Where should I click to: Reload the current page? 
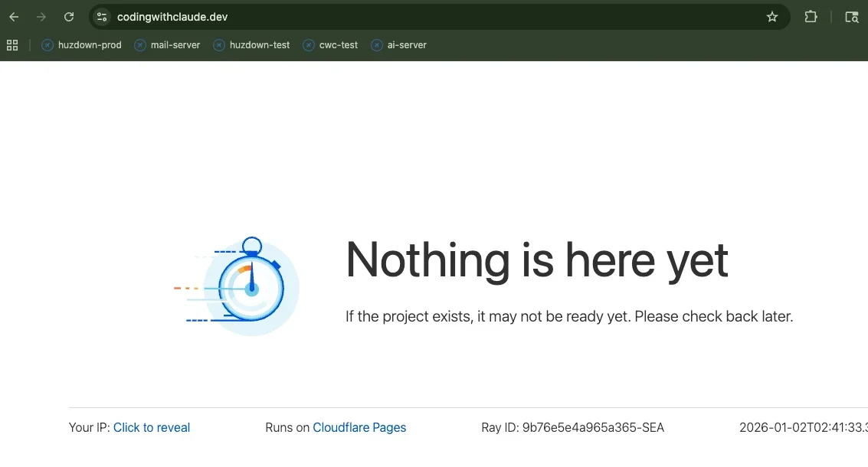coord(69,17)
